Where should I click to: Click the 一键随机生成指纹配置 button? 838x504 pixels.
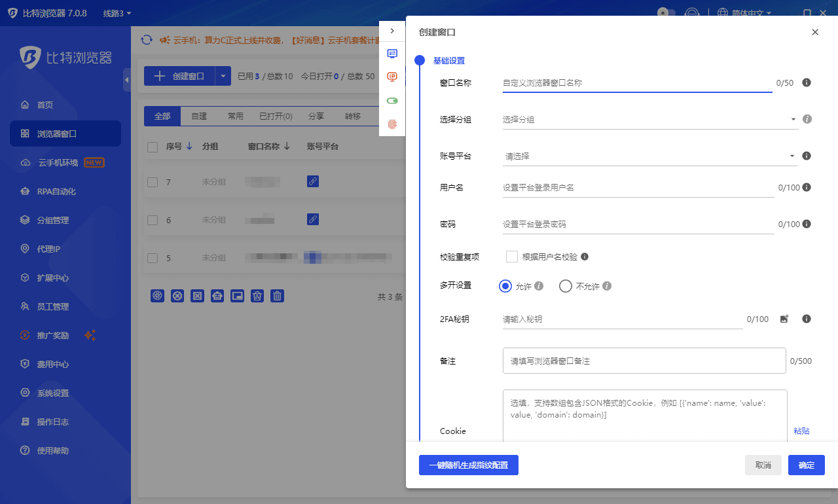pos(469,465)
